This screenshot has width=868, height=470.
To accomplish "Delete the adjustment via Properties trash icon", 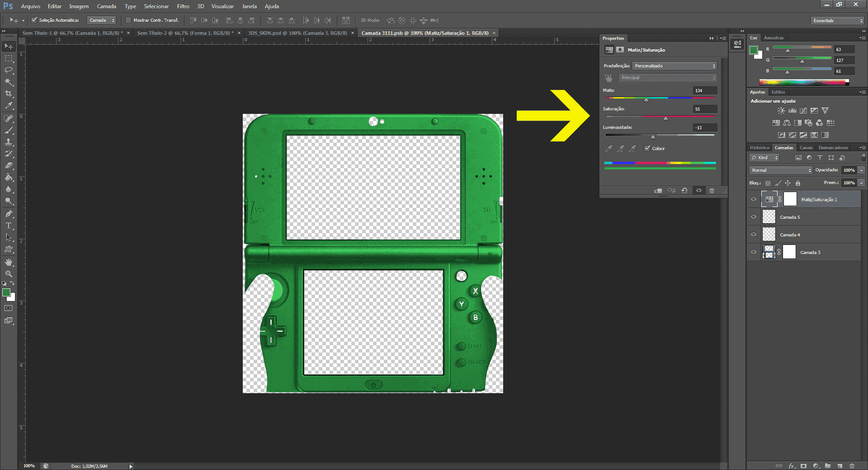I will [712, 191].
